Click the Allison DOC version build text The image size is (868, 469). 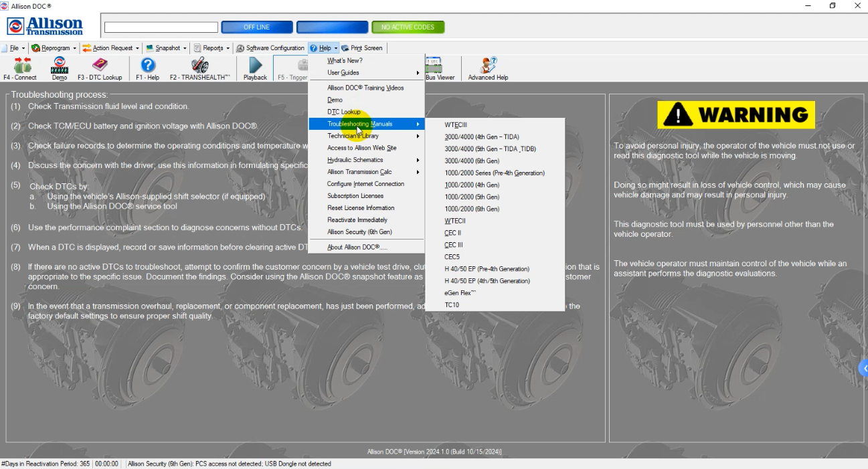(434, 452)
